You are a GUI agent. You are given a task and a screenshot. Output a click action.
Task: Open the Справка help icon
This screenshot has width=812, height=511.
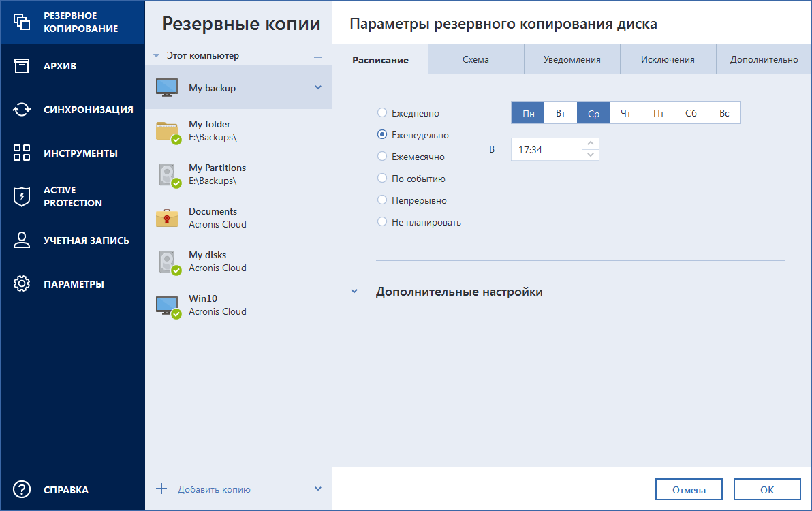[x=22, y=489]
